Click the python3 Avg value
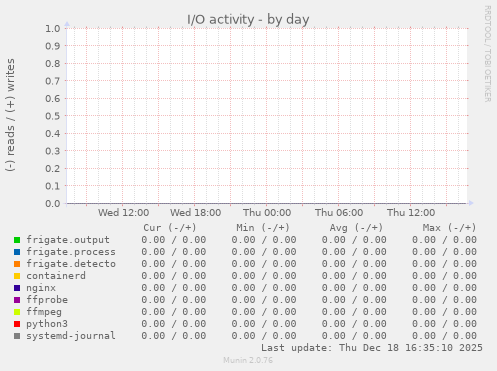 point(354,324)
